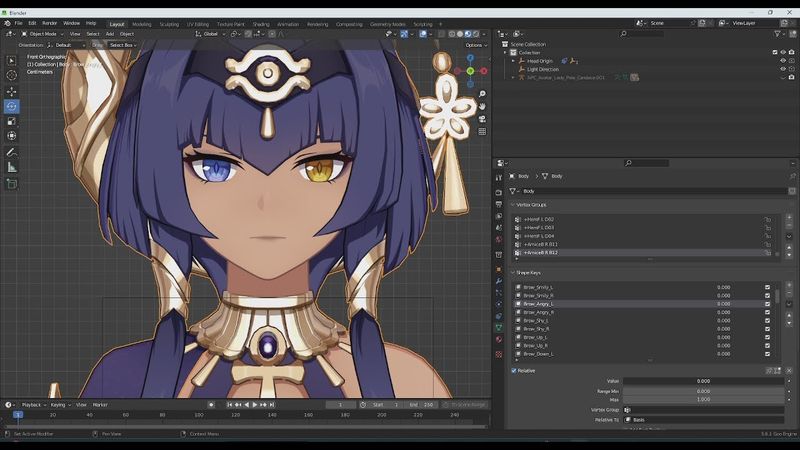This screenshot has height=450, width=800.
Task: Activate the Cursor tool
Action: pyautogui.click(x=11, y=75)
